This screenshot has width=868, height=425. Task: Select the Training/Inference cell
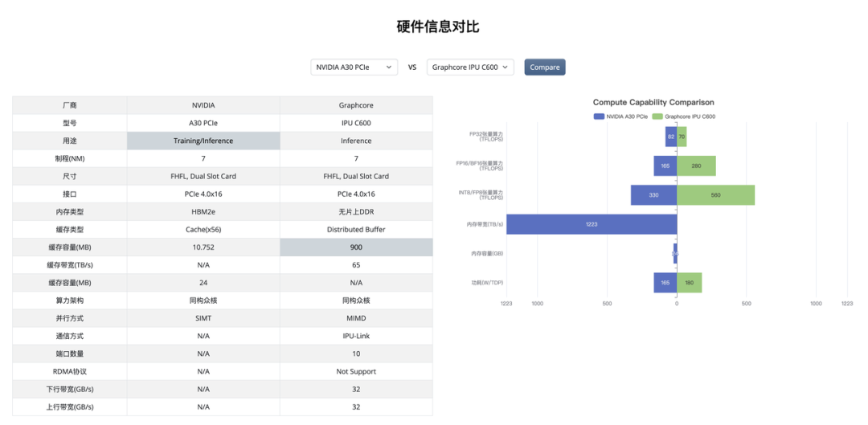[x=203, y=141]
